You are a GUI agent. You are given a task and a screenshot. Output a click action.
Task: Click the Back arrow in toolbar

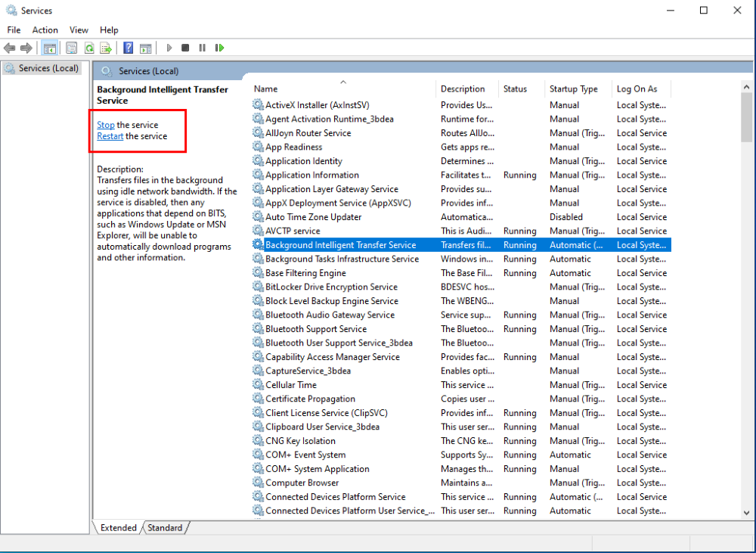click(x=10, y=48)
